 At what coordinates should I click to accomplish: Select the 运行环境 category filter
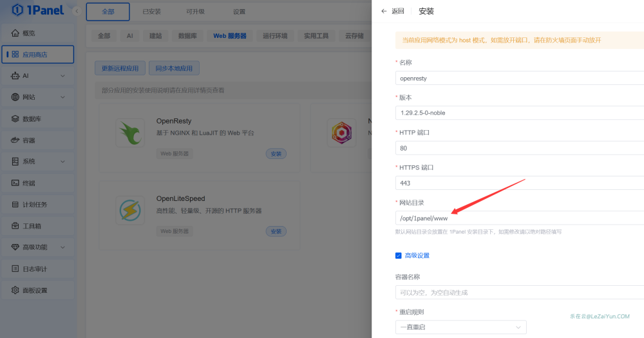point(275,35)
